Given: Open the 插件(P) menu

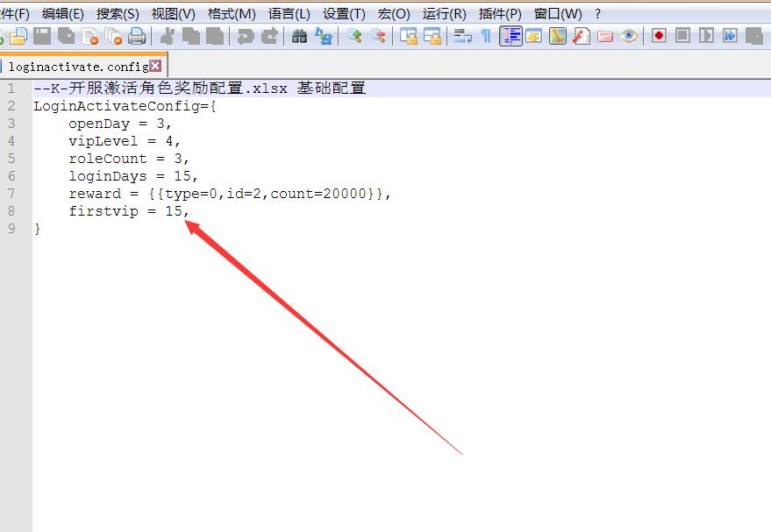Looking at the screenshot, I should 500,14.
